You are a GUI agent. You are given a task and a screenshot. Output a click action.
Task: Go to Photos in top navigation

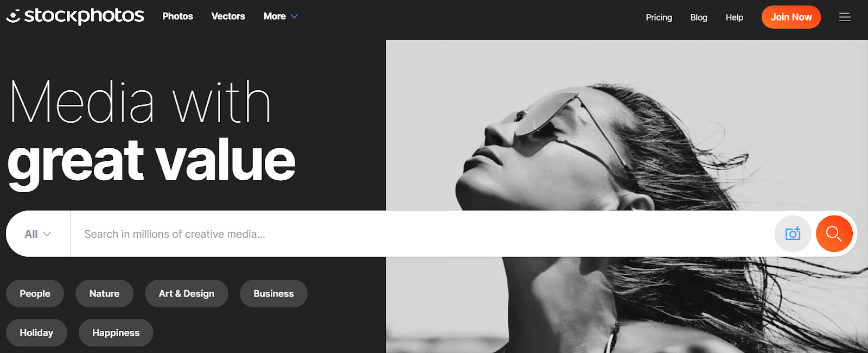pos(177,16)
